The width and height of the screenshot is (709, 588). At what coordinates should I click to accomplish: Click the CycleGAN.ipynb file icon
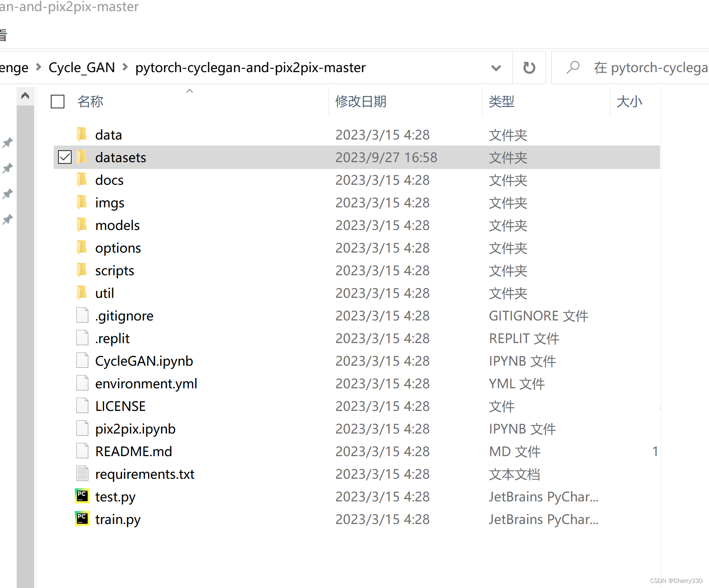tap(82, 361)
